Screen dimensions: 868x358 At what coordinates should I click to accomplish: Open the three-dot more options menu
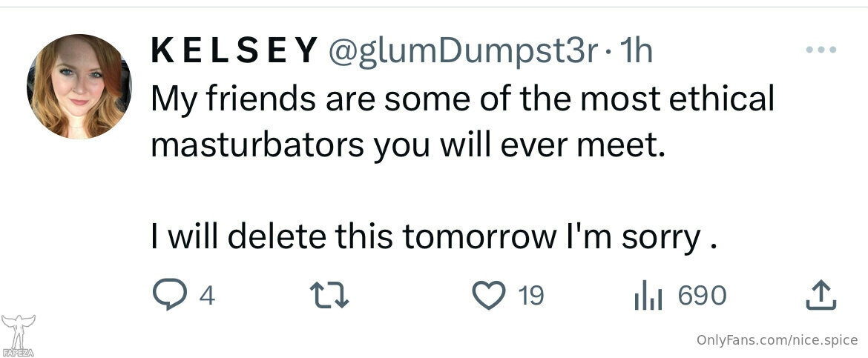[821, 50]
